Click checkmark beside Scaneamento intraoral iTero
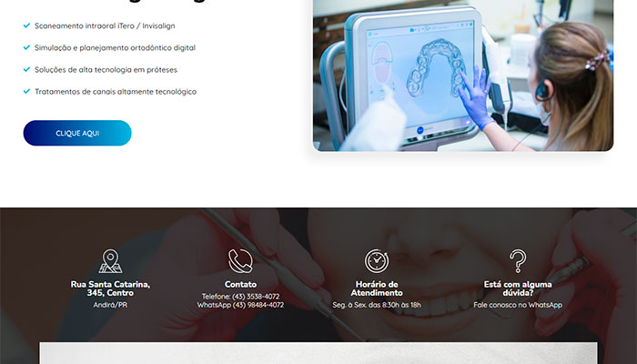Viewport: 637px width, 364px height. pyautogui.click(x=26, y=25)
